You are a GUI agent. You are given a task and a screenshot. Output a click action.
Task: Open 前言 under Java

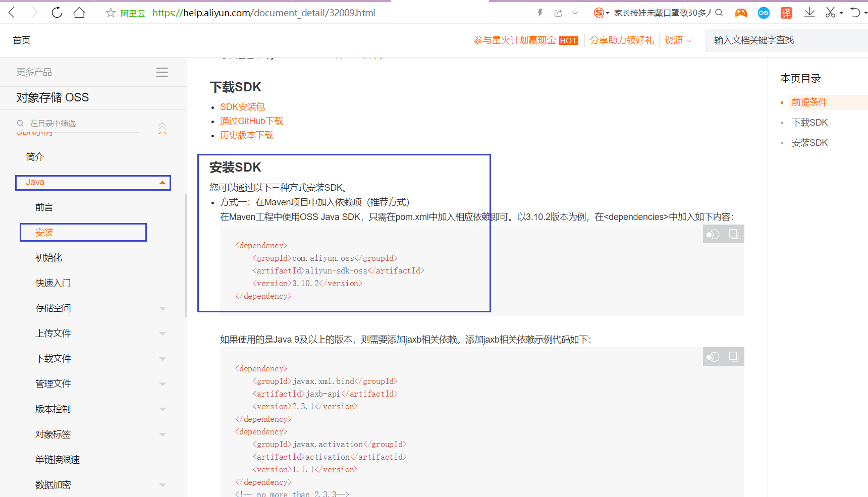point(44,207)
